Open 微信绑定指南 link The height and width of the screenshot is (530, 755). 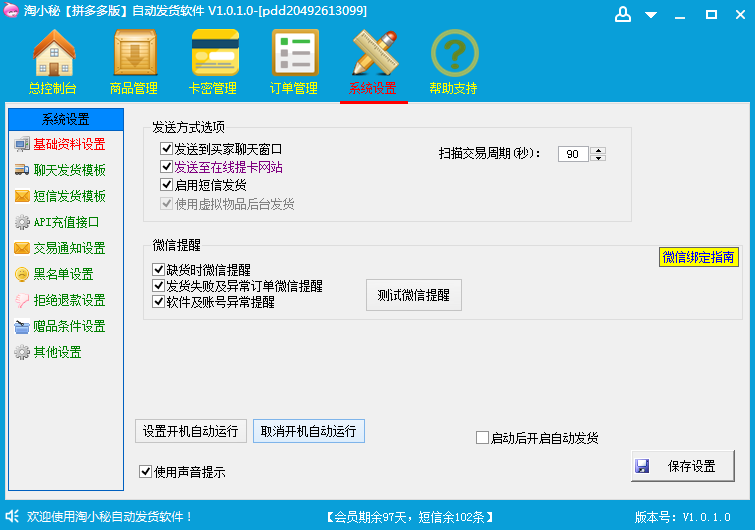point(698,258)
